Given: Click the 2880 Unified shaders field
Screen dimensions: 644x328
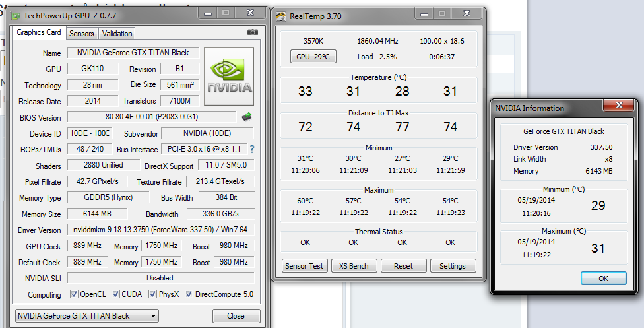Looking at the screenshot, I should [103, 165].
